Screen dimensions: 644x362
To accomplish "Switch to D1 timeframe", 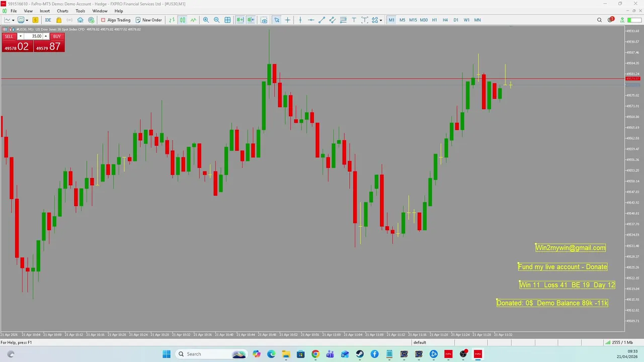I will click(456, 20).
